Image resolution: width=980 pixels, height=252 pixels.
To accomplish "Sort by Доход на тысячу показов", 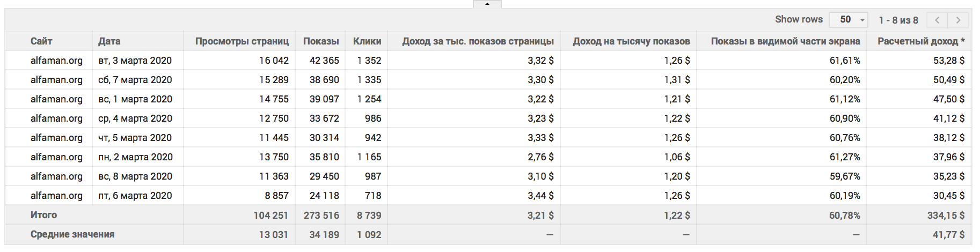I will (x=632, y=41).
